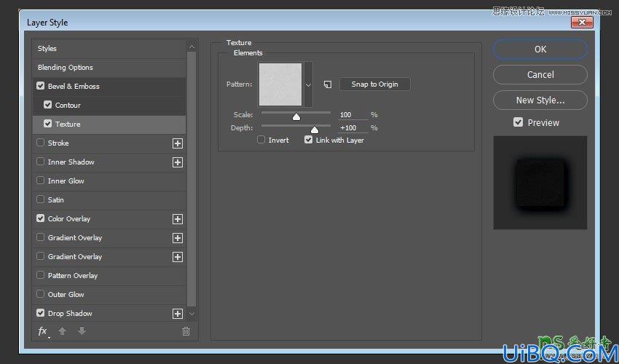Disable the Contour checkbox
This screenshot has height=364, width=619.
pos(48,105)
